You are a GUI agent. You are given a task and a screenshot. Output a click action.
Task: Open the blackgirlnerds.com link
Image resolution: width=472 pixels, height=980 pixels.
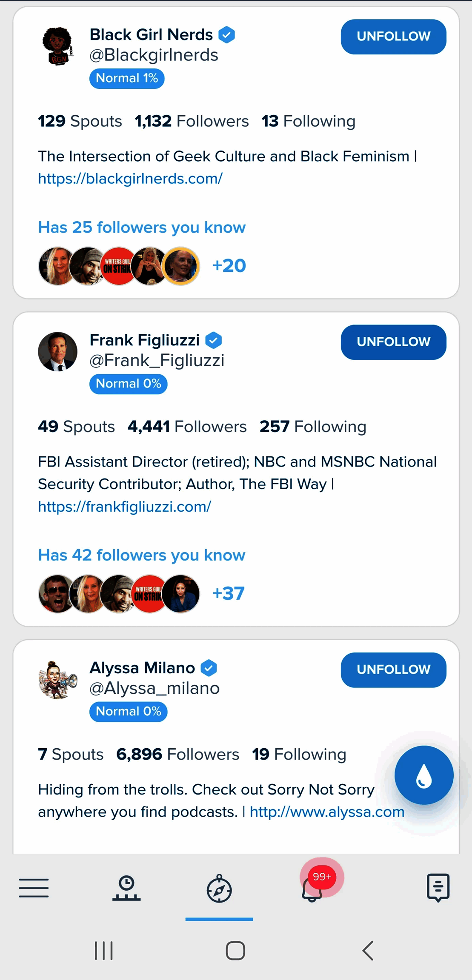point(130,179)
